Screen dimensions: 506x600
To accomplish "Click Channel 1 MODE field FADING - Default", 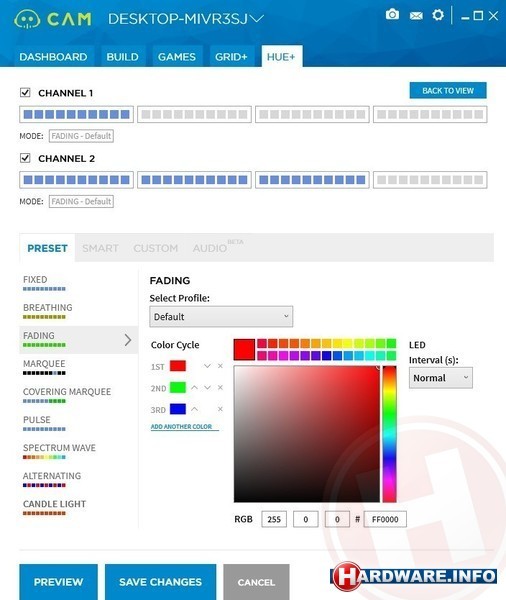I will tap(81, 136).
